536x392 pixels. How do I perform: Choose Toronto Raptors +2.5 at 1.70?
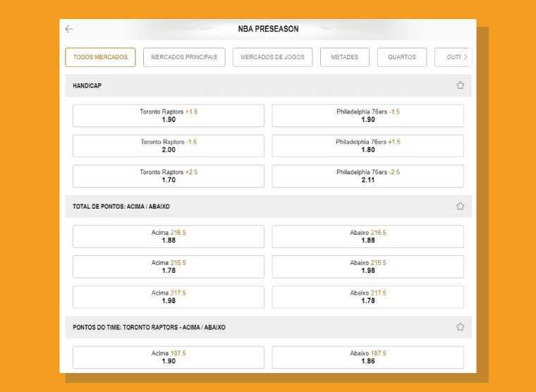[x=169, y=176]
